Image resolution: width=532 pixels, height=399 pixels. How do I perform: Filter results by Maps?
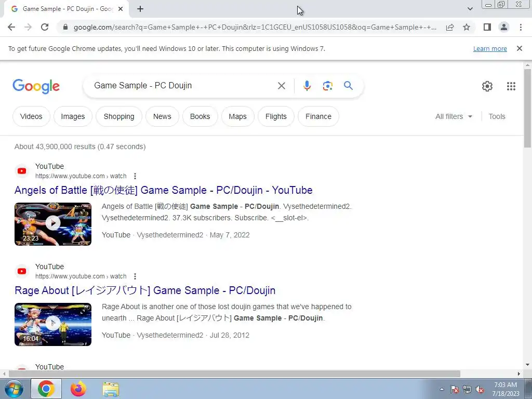(237, 116)
